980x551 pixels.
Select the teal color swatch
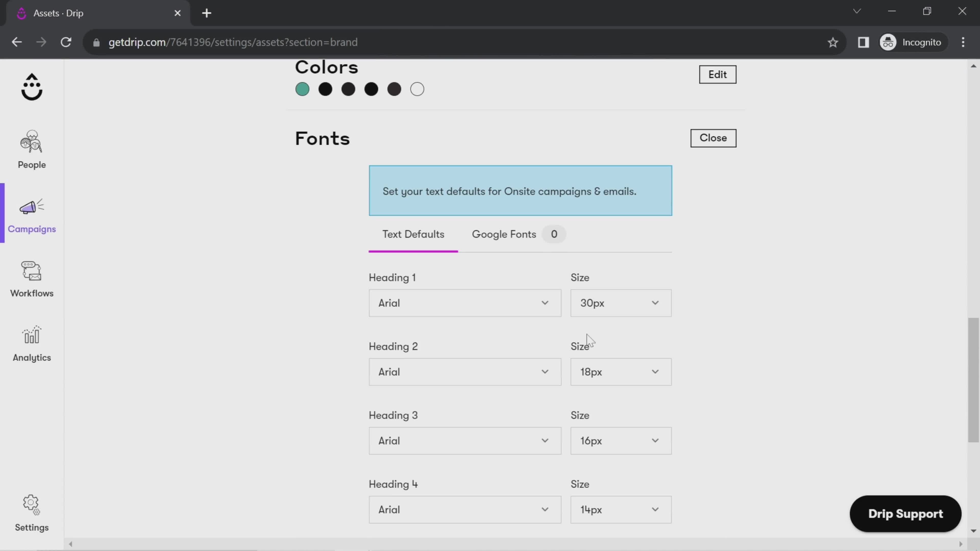point(302,89)
